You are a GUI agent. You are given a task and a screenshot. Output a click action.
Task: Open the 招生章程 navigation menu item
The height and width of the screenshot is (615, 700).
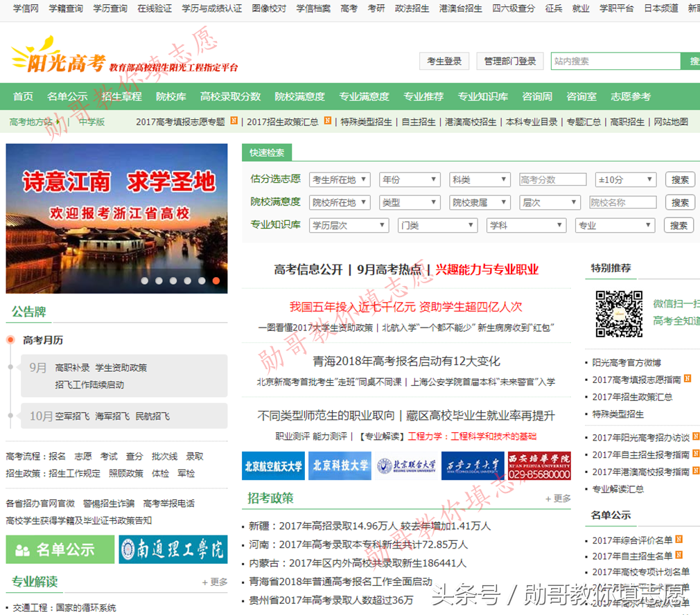(121, 96)
